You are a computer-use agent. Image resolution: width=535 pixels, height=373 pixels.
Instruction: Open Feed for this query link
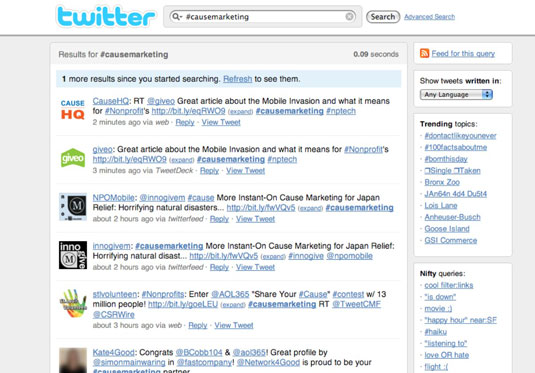(x=463, y=54)
